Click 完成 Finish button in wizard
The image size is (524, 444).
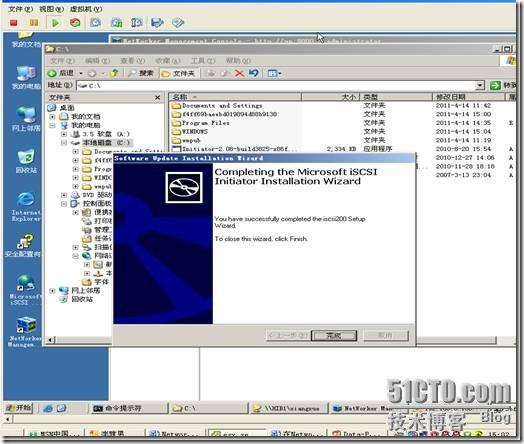click(334, 335)
